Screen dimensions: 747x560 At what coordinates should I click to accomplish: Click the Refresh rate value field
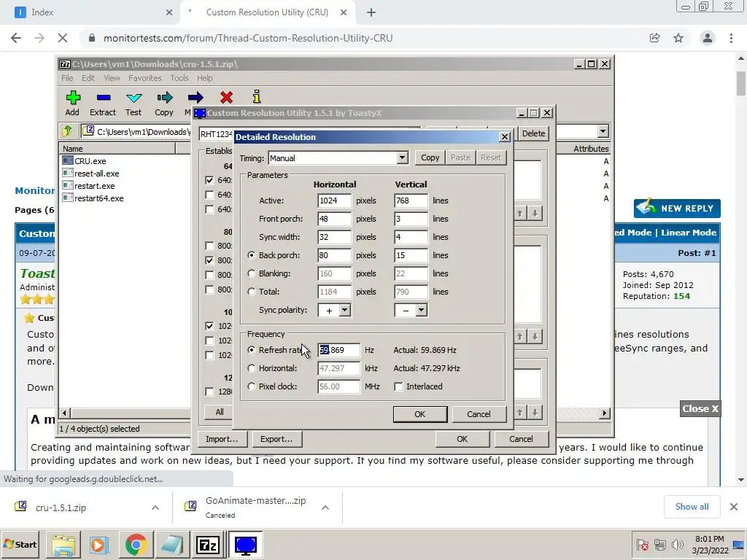click(x=338, y=350)
